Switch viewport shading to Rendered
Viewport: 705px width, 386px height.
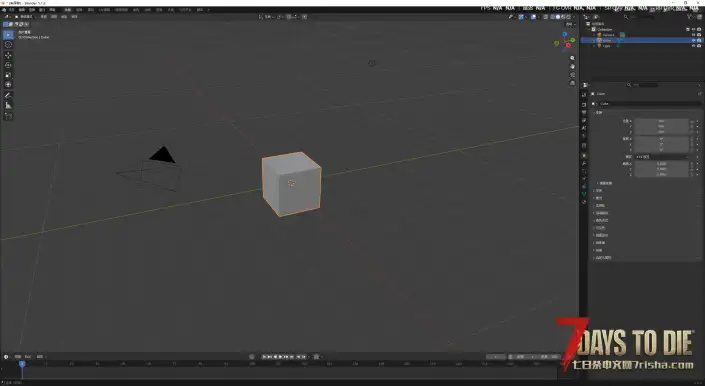click(569, 17)
